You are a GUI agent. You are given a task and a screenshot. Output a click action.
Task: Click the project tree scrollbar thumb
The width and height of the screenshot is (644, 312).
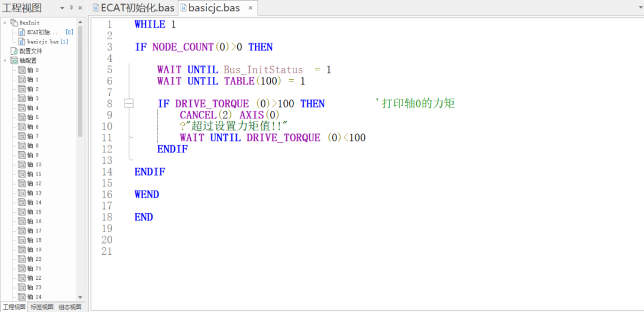point(80,81)
